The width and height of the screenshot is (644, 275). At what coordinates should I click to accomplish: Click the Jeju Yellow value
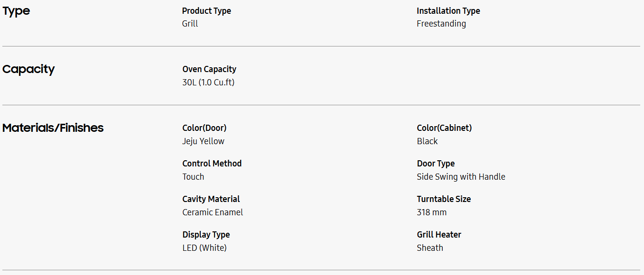tap(203, 141)
